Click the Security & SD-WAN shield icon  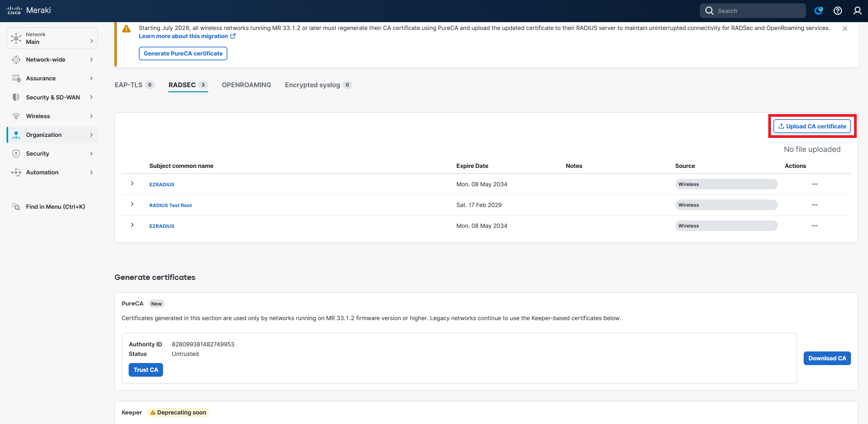[x=16, y=97]
